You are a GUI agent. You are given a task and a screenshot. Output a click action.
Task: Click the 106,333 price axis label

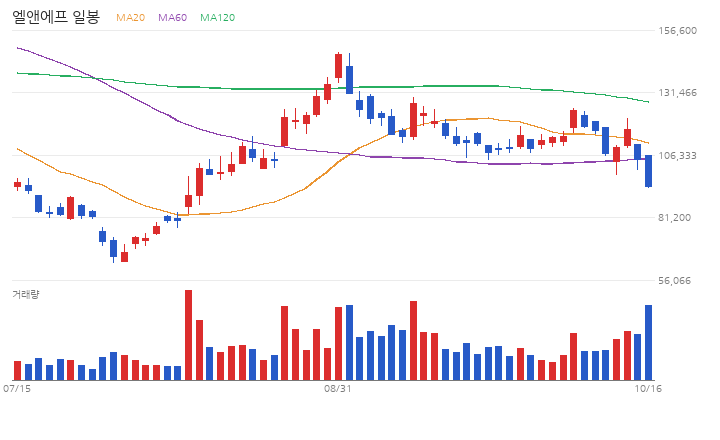click(677, 156)
